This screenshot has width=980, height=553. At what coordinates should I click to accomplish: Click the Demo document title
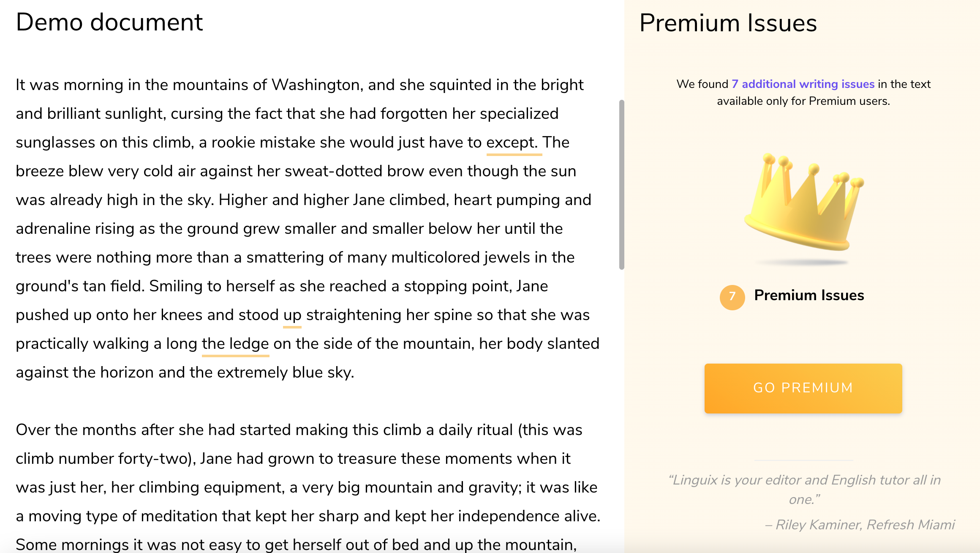click(x=109, y=22)
